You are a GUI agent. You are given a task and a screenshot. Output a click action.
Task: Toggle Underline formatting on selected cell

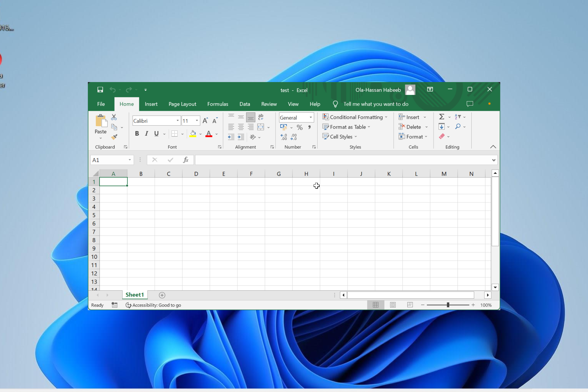coord(156,134)
